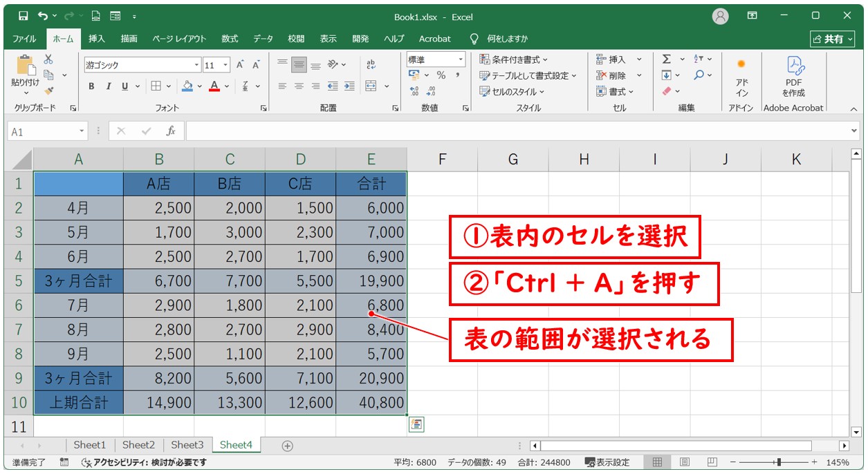Click the Increase Font Size icon

pyautogui.click(x=240, y=65)
